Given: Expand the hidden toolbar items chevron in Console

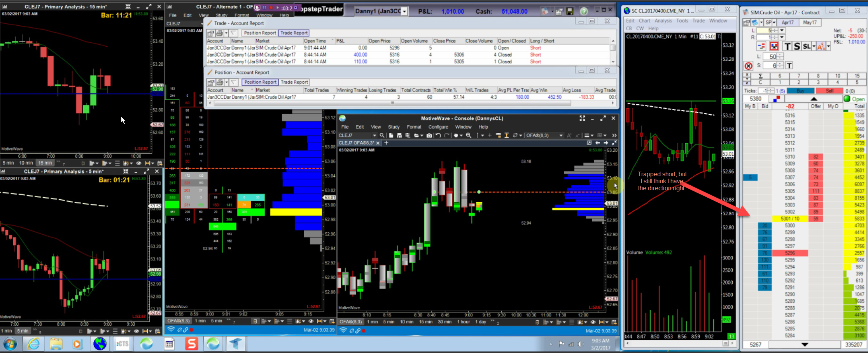Looking at the screenshot, I should pyautogui.click(x=614, y=135).
